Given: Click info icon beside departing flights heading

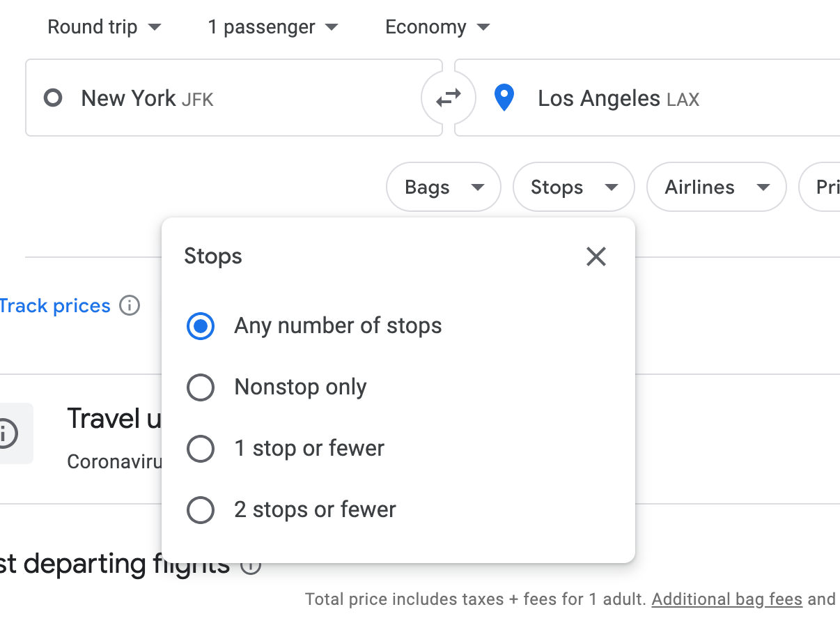Looking at the screenshot, I should coord(250,565).
